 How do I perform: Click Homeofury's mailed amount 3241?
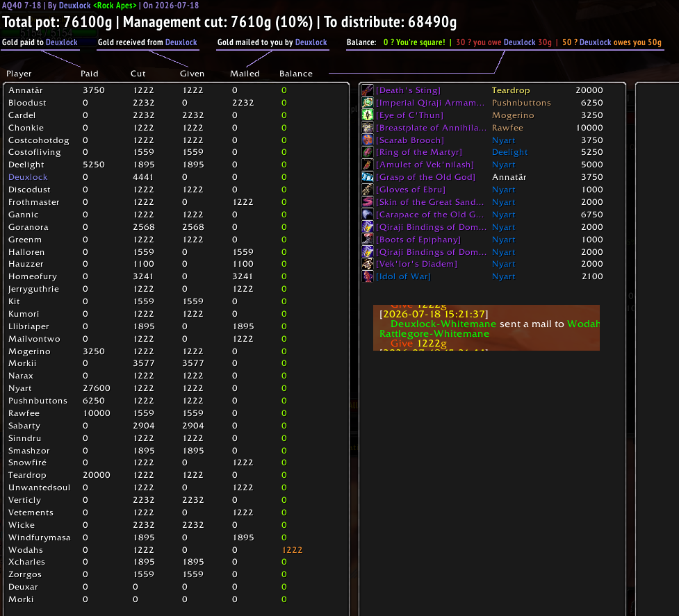[x=243, y=276]
